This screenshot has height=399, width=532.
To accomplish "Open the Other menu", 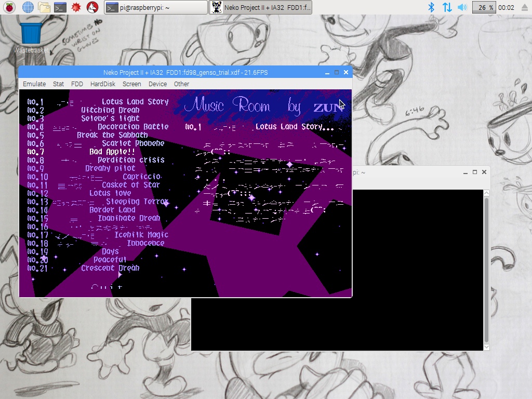I will tap(181, 84).
